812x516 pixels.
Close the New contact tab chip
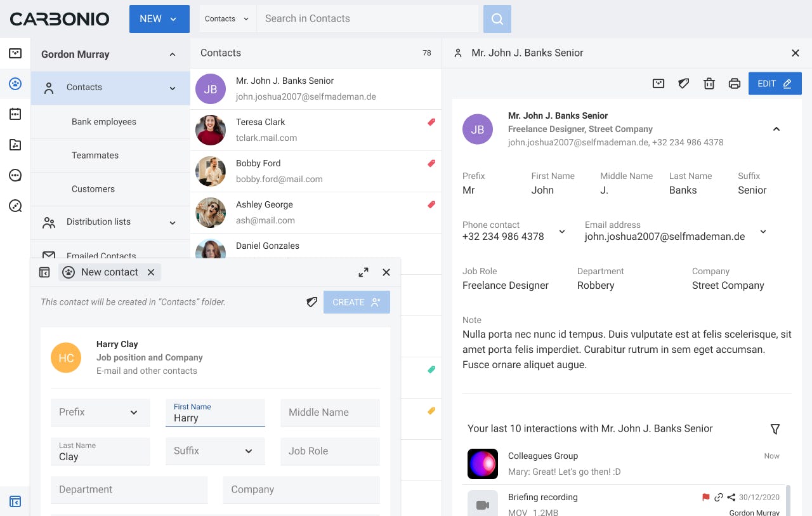click(151, 272)
